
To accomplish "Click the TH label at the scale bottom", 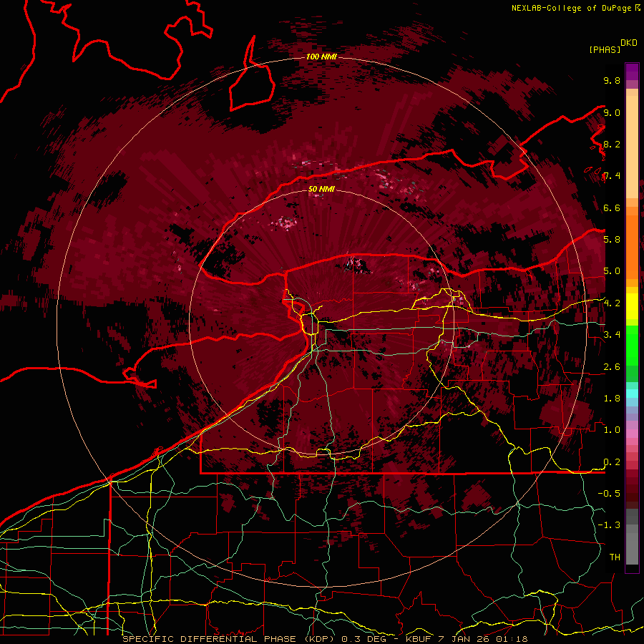I will coord(615,557).
